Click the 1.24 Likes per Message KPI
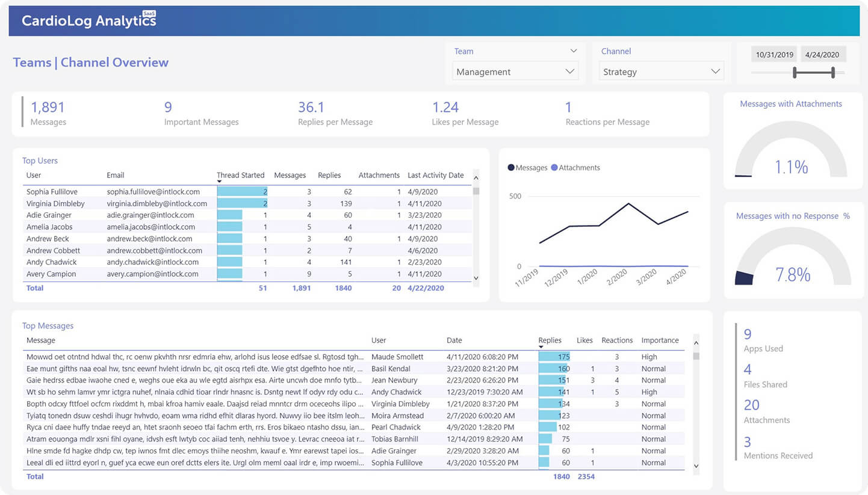The width and height of the screenshot is (868, 495). (x=465, y=113)
